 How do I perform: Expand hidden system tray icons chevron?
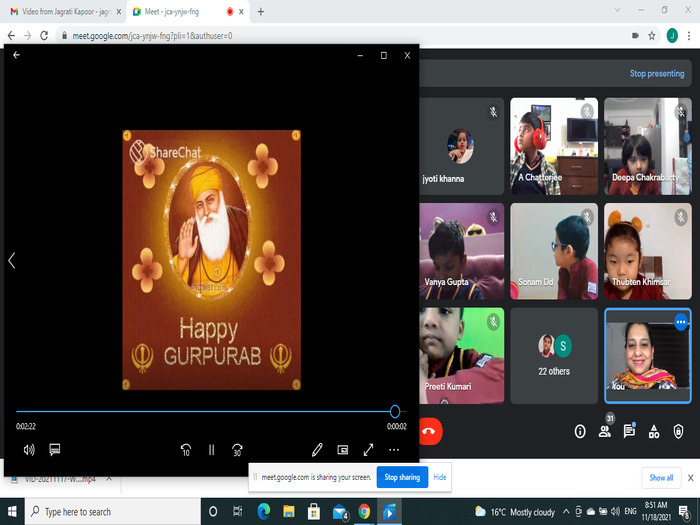(566, 512)
